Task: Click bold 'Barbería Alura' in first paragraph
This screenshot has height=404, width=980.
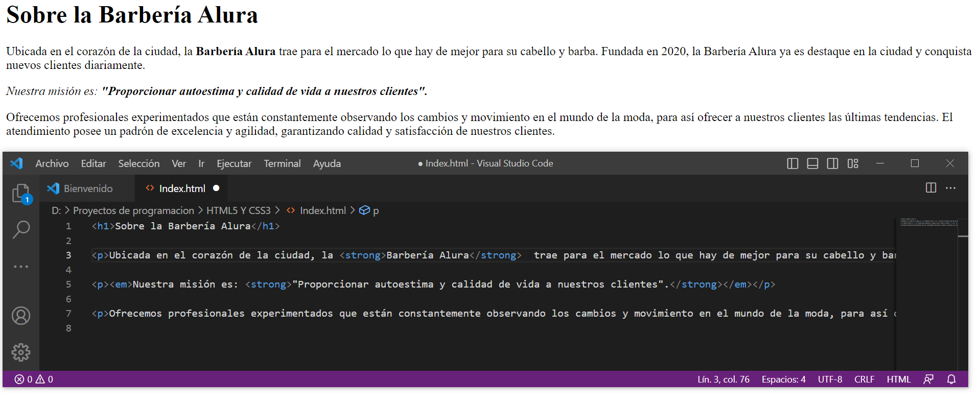Action: point(236,51)
